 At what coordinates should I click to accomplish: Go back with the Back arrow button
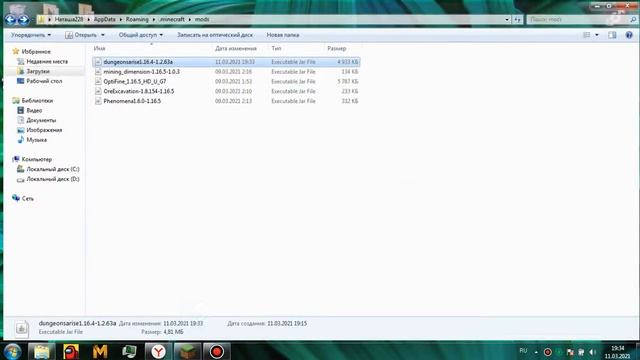(11, 19)
